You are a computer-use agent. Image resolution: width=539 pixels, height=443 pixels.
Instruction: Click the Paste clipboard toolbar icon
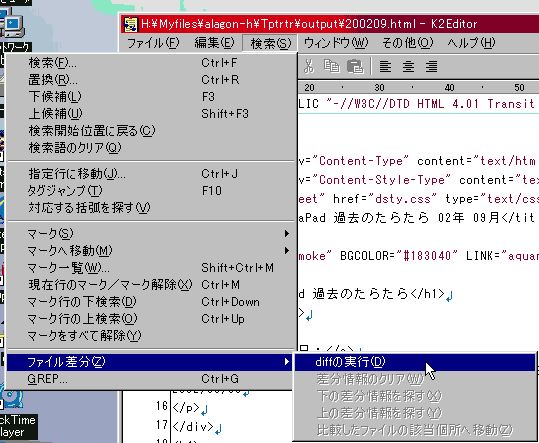click(355, 66)
